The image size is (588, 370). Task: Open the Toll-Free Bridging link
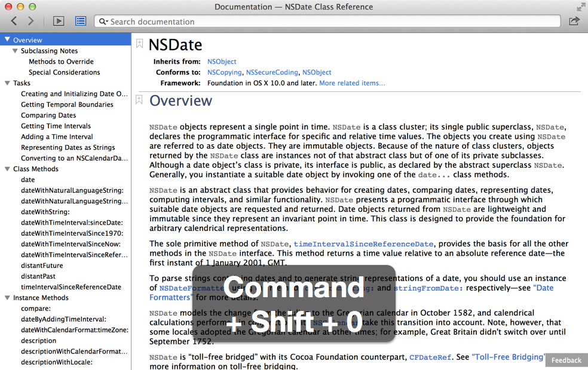click(x=509, y=357)
